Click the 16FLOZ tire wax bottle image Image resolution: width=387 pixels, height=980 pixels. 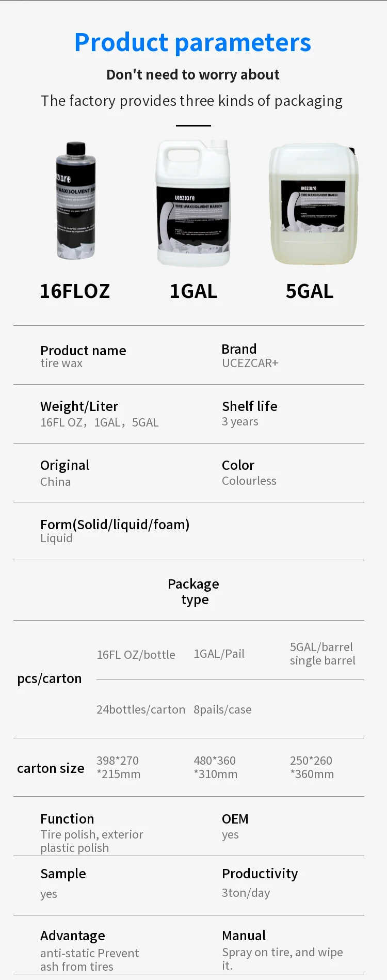[x=76, y=201]
